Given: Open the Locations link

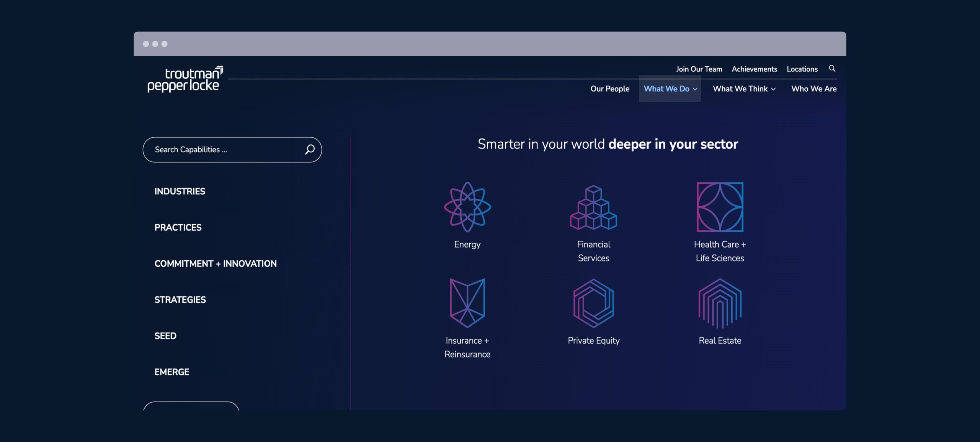Looking at the screenshot, I should pos(802,69).
